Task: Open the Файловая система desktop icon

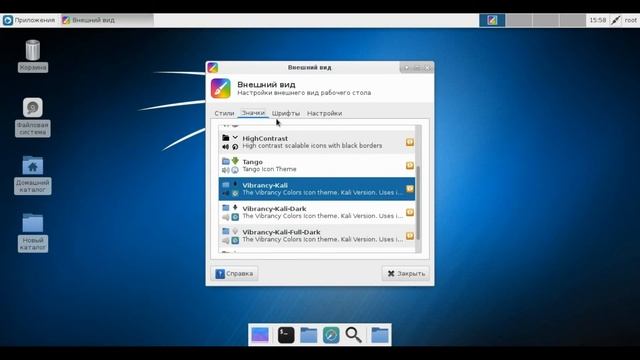Action: click(33, 117)
